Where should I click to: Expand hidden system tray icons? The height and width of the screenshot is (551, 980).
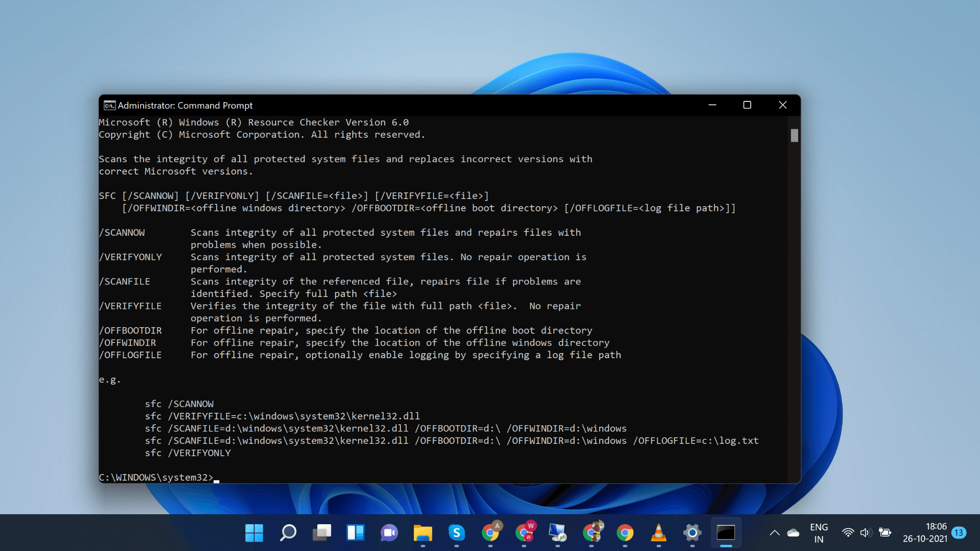pos(775,532)
